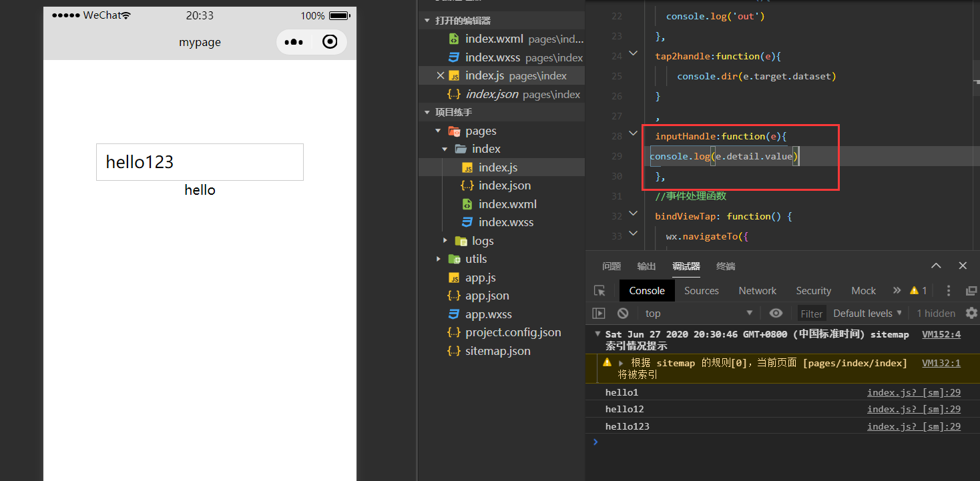
Task: Select the Mock devtools tab
Action: 863,291
